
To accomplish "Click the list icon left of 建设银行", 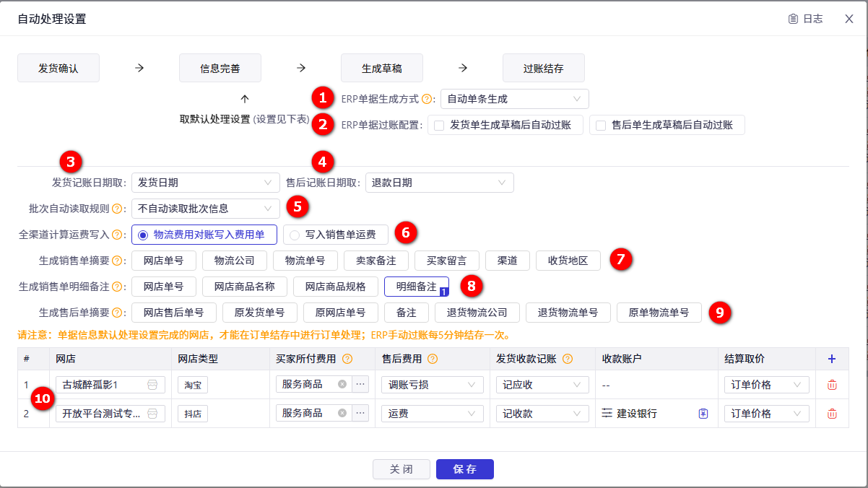I will [607, 414].
